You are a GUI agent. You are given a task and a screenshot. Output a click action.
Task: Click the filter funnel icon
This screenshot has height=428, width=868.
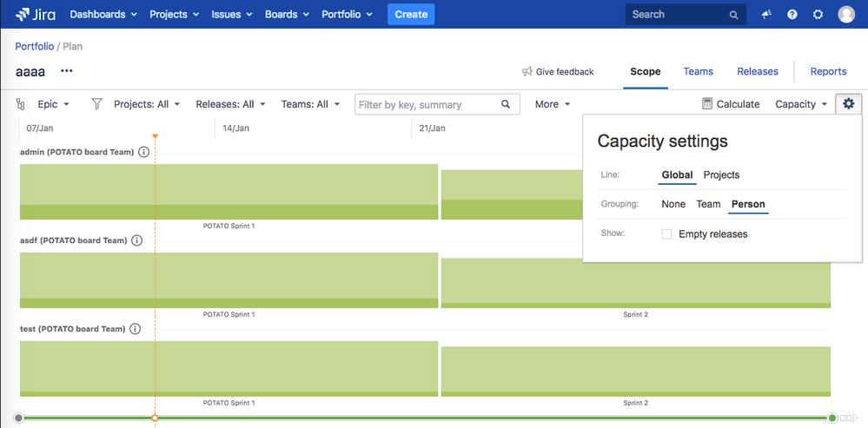96,104
